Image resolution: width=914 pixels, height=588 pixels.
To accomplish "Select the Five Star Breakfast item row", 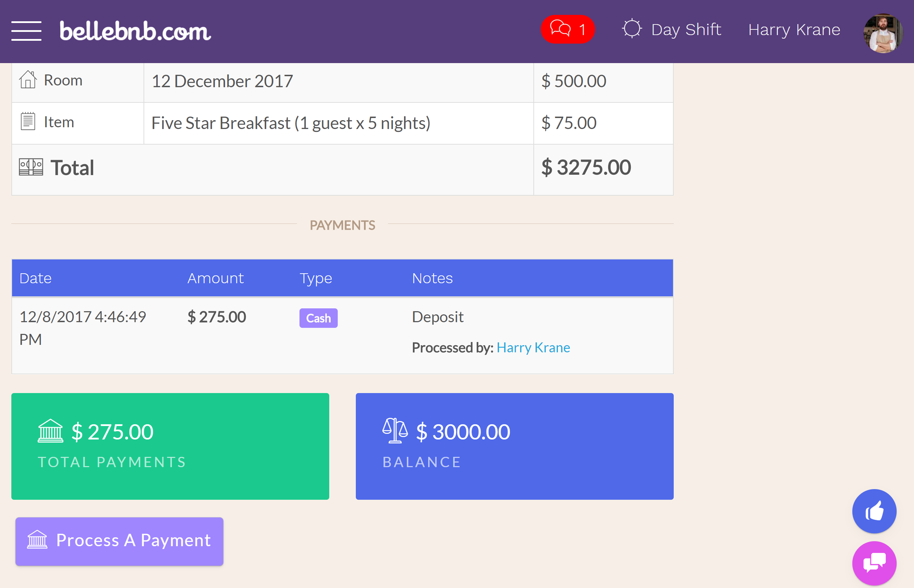I will click(x=342, y=123).
